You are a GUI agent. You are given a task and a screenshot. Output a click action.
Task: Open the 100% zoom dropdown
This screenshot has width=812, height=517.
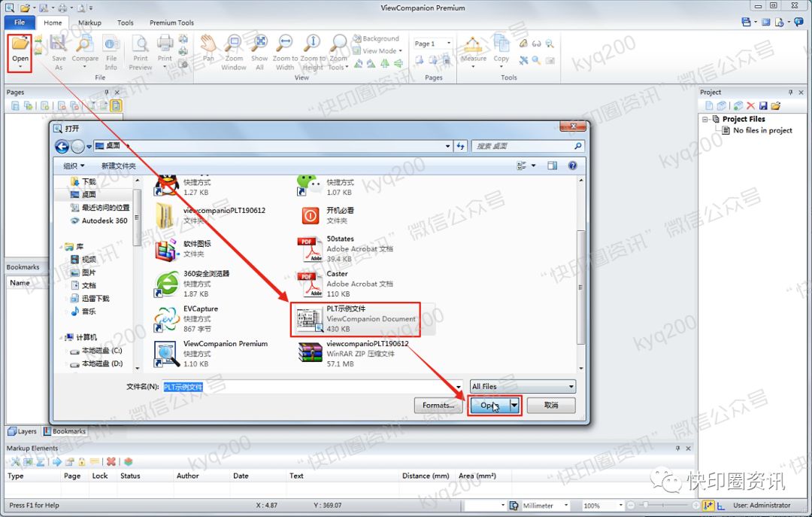click(x=620, y=505)
